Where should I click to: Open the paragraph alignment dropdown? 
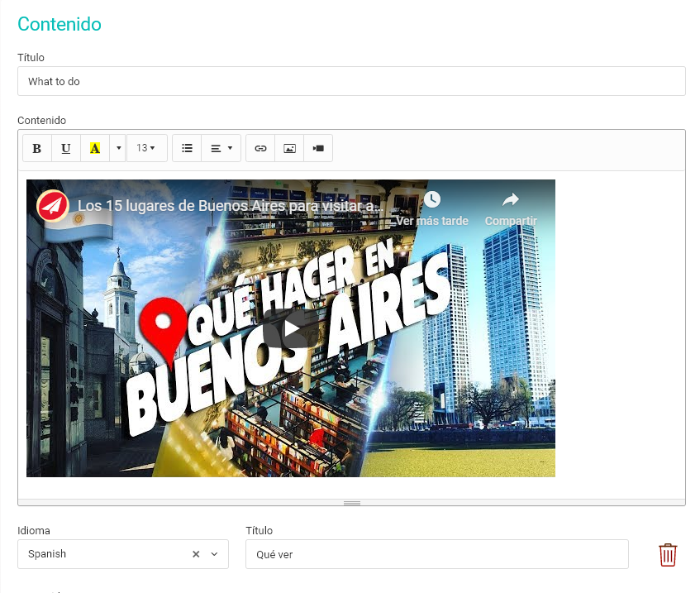click(x=221, y=148)
